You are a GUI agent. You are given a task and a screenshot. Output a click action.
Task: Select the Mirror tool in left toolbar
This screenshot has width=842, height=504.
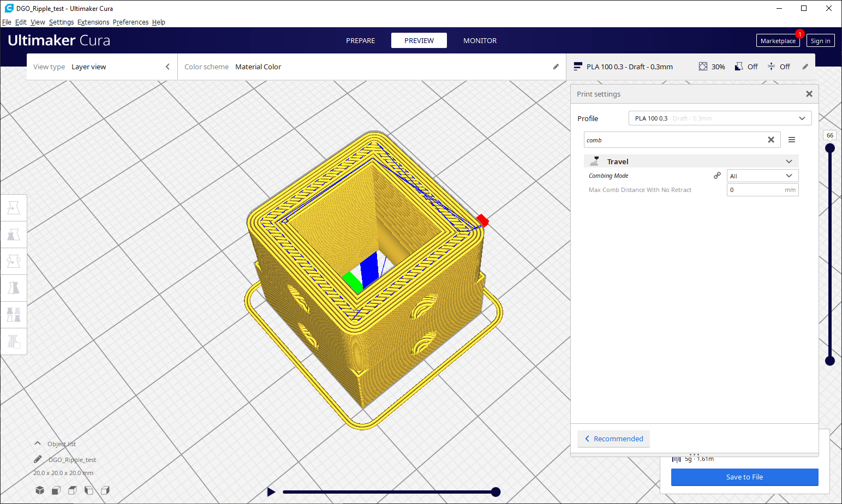[14, 288]
